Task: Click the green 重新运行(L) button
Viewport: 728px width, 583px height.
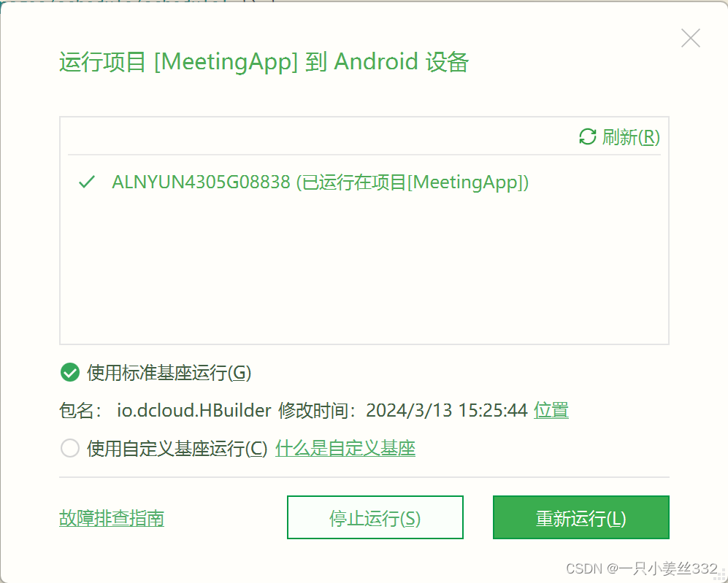Action: [x=581, y=517]
